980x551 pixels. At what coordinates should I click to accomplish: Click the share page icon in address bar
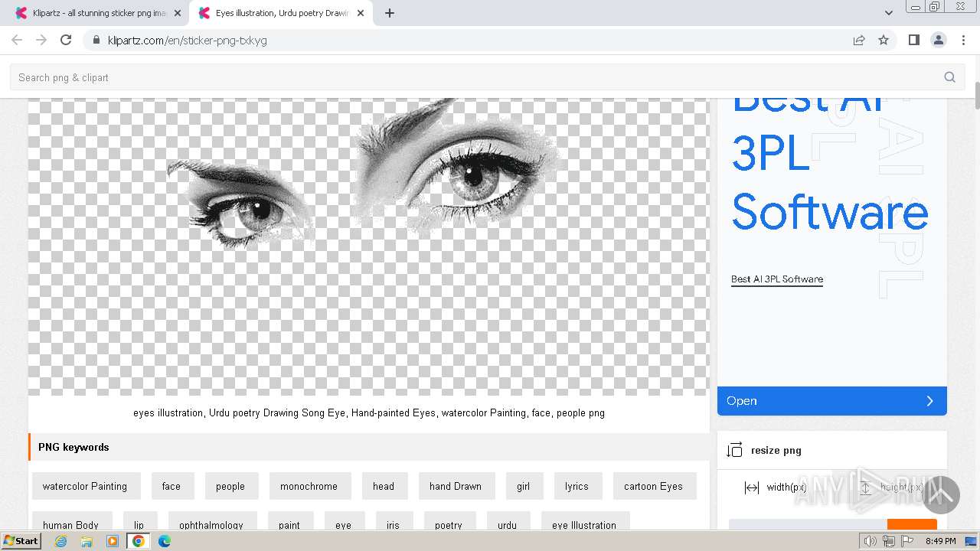(x=859, y=40)
